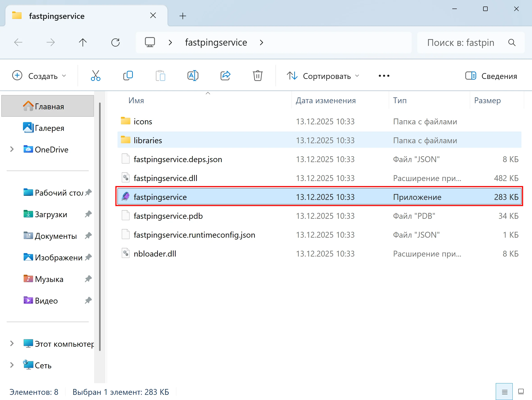Open the Сортировать dropdown menu
The image size is (532, 400).
[x=323, y=76]
